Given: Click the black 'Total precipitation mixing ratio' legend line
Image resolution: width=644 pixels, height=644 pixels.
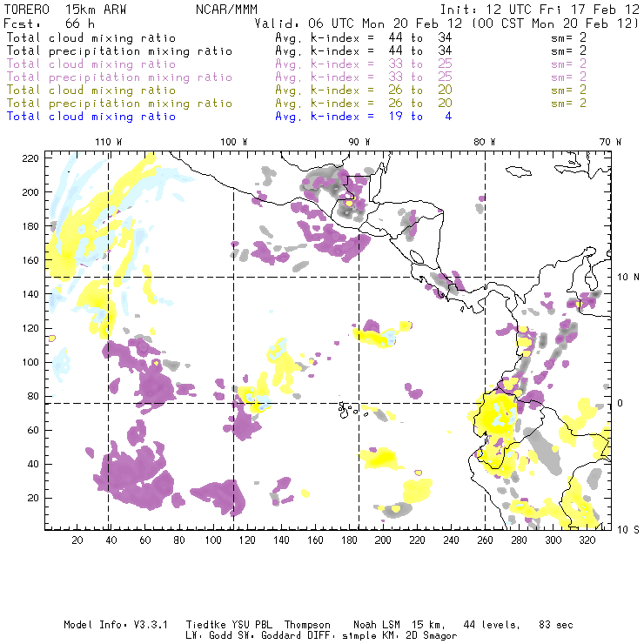Looking at the screenshot, I should (119, 51).
